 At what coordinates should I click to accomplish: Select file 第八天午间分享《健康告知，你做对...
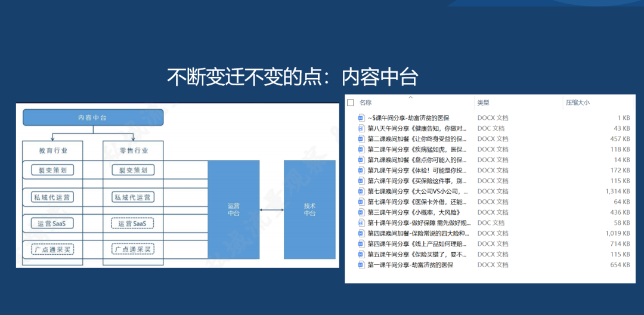click(417, 128)
